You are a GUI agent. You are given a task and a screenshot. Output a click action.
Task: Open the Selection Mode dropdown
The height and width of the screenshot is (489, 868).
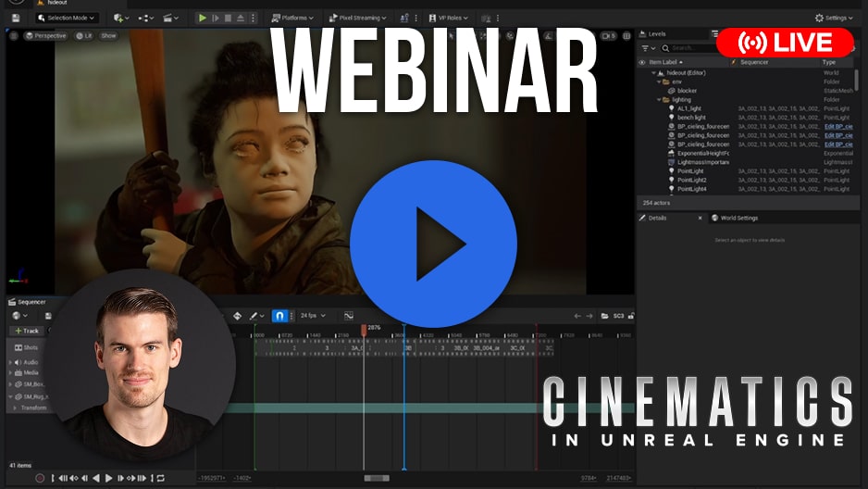point(67,19)
